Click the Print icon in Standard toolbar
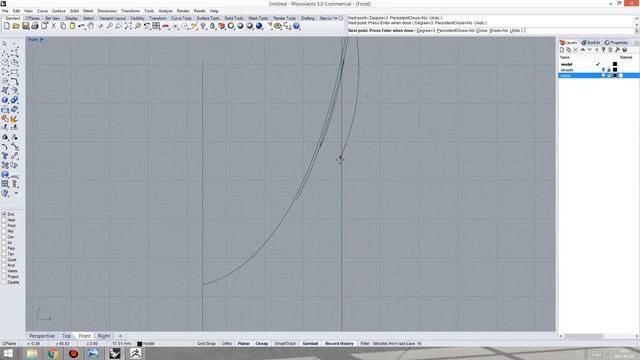640x360 pixels. 35,26
